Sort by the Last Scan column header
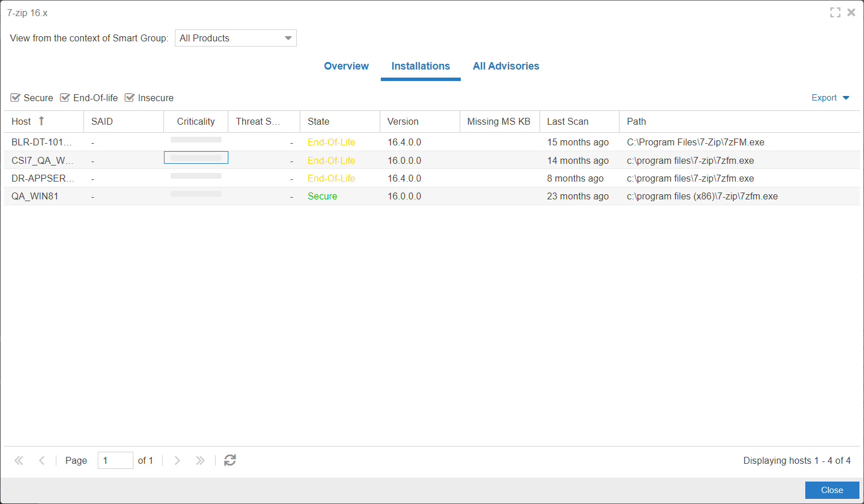Viewport: 864px width, 504px height. (x=579, y=121)
